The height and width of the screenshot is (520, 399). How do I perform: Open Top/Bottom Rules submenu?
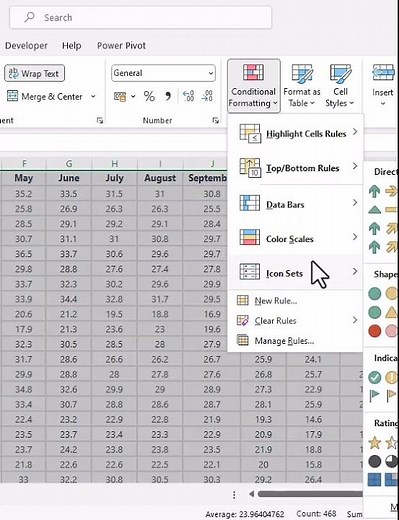click(x=296, y=168)
